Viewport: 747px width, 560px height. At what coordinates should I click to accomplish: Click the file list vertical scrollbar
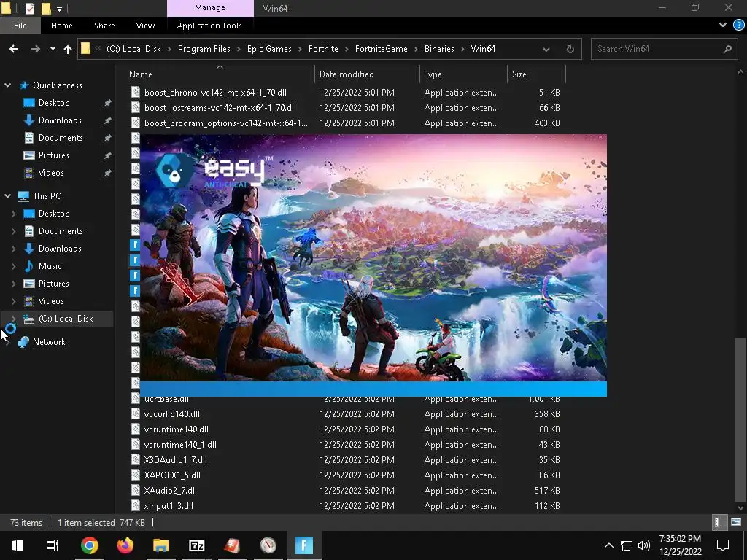pos(740,419)
